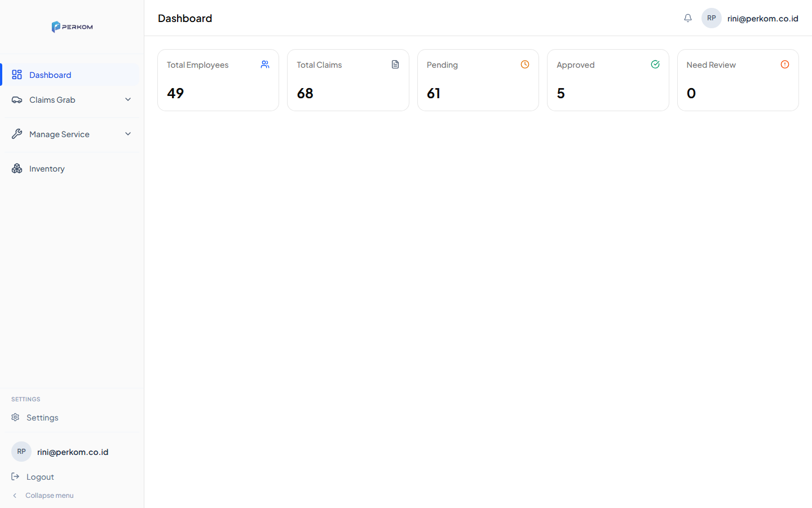Click the Collapse menu left chevron
The width and height of the screenshot is (812, 508).
pyautogui.click(x=15, y=496)
